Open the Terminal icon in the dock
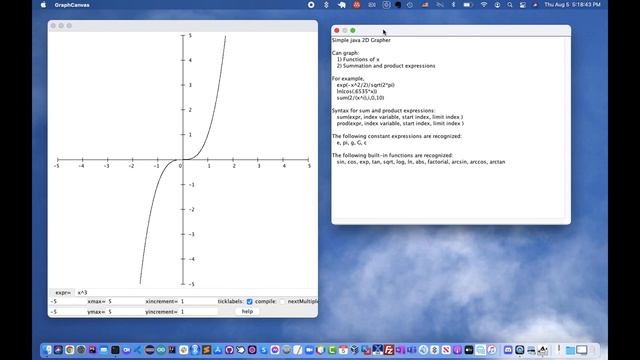 click(115, 350)
